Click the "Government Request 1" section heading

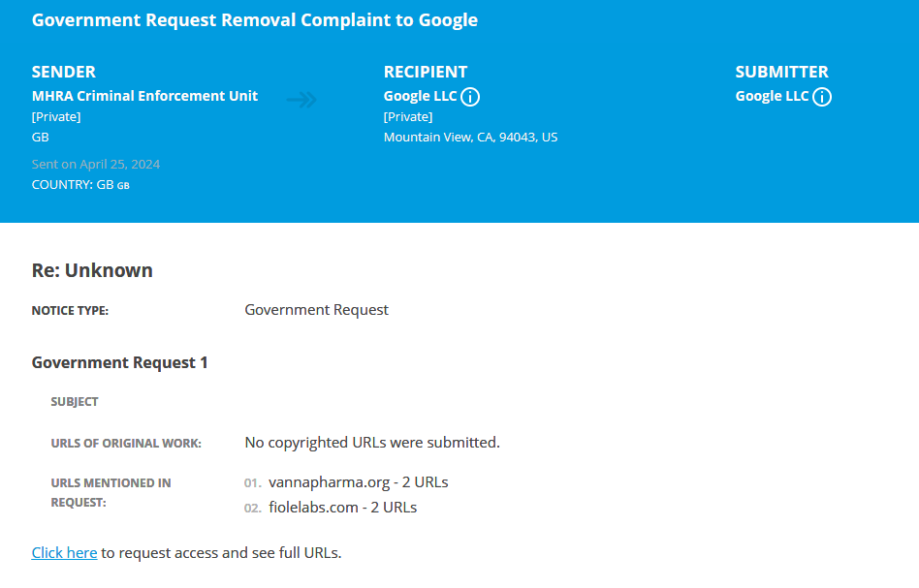[119, 362]
